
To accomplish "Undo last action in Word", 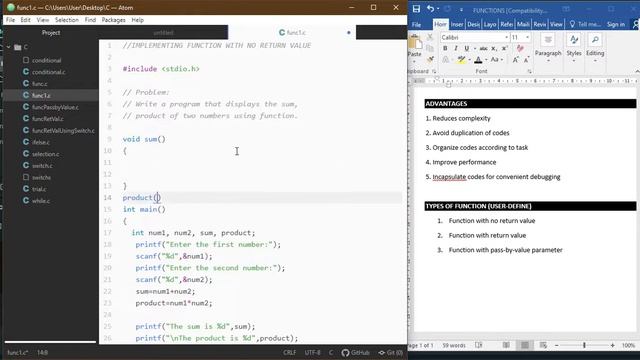I will pyautogui.click(x=430, y=9).
